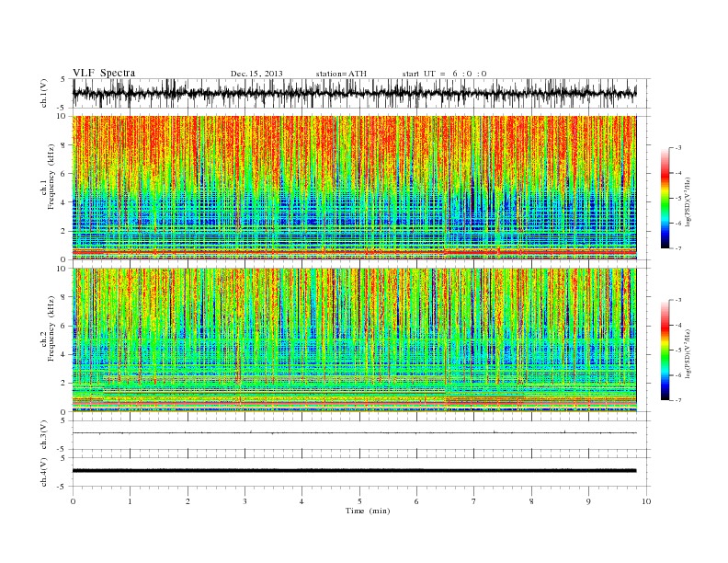Click the "4" tick on the Time axis
This screenshot has height=563, width=728.
pos(301,501)
